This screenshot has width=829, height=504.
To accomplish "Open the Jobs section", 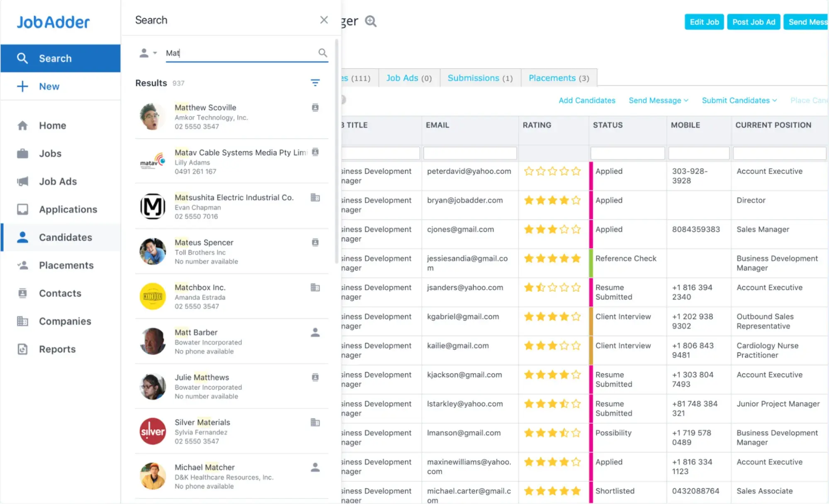I will 50,153.
